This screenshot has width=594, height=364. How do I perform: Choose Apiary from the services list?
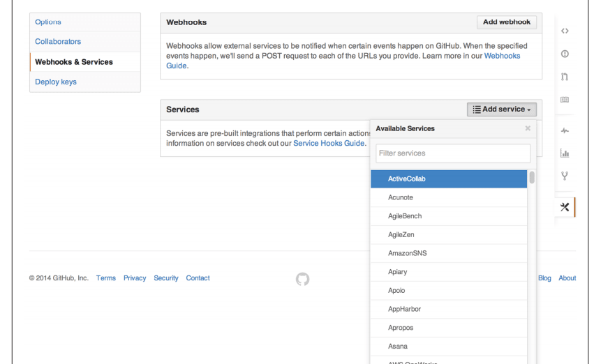[449, 272]
